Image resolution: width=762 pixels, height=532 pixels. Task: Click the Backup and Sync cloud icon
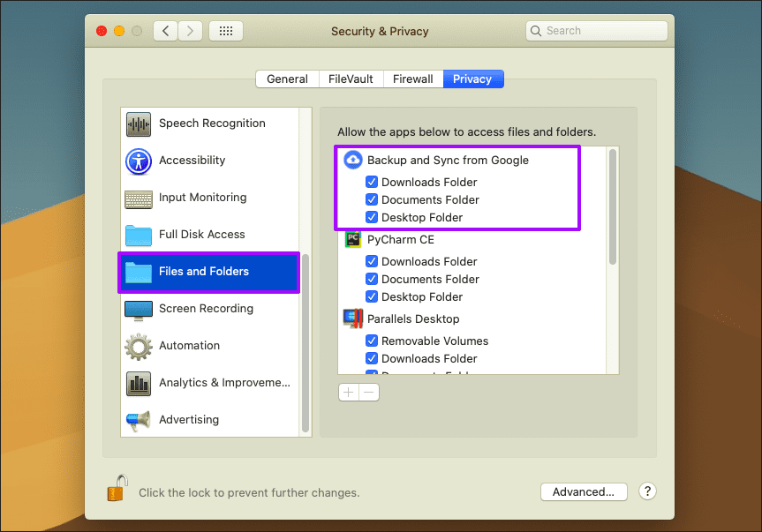click(353, 160)
